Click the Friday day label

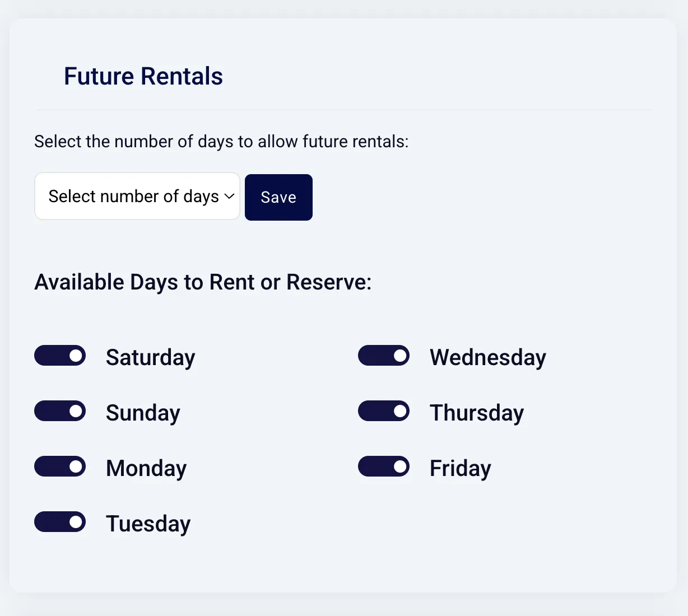461,468
